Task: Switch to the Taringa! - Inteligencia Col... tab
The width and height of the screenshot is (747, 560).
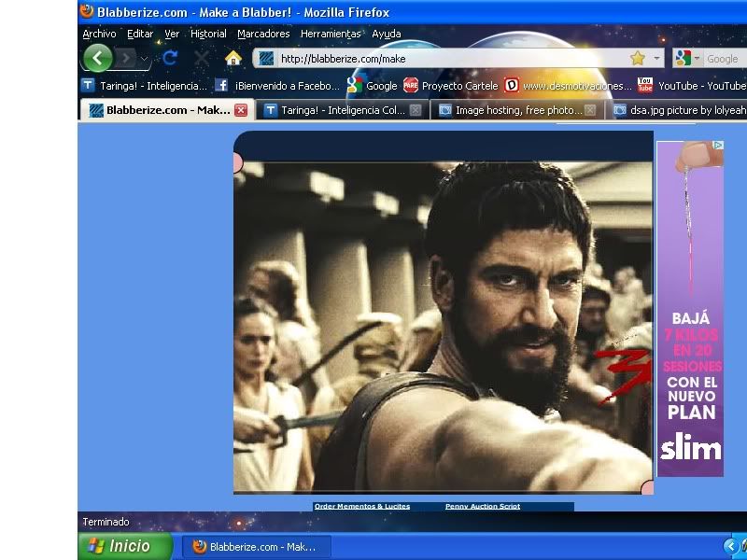Action: click(x=343, y=110)
